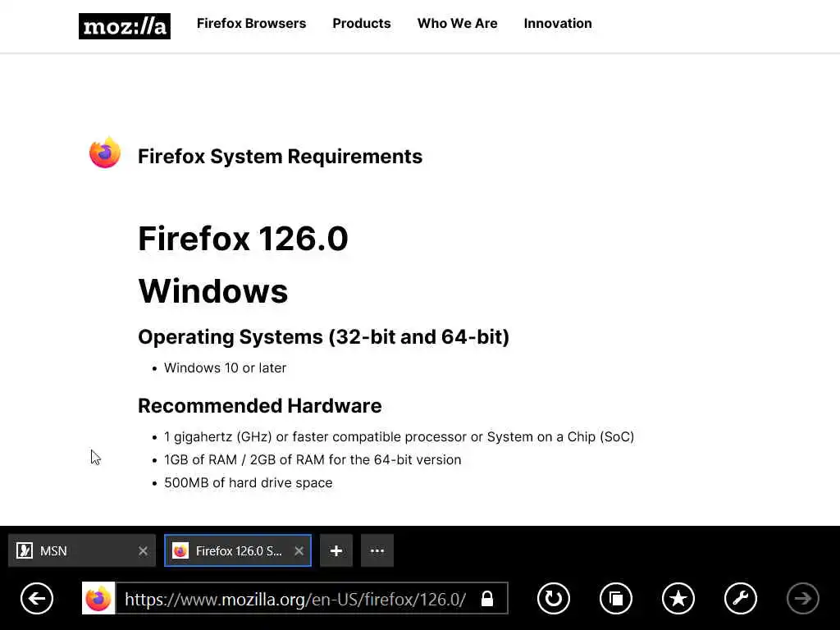Open the Firefox Browsers menu

[251, 24]
